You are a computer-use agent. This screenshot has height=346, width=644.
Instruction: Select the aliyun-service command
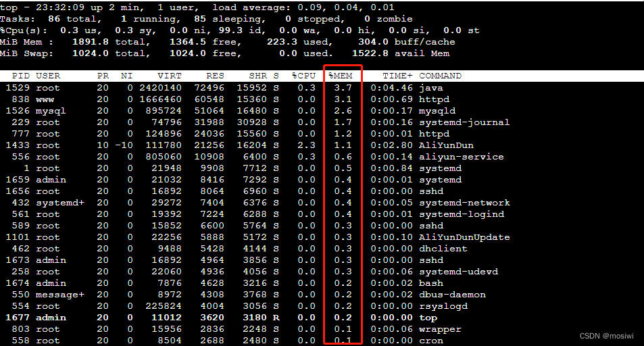pyautogui.click(x=462, y=157)
